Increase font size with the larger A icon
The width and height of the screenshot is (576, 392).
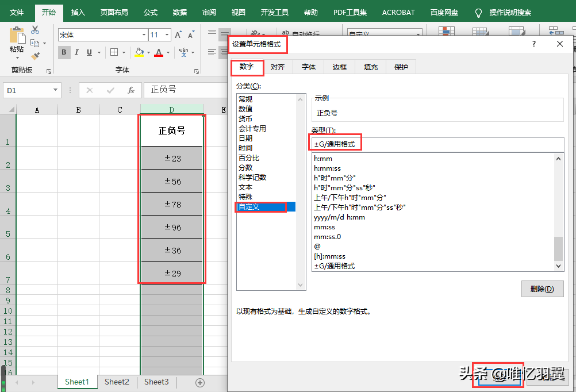178,35
